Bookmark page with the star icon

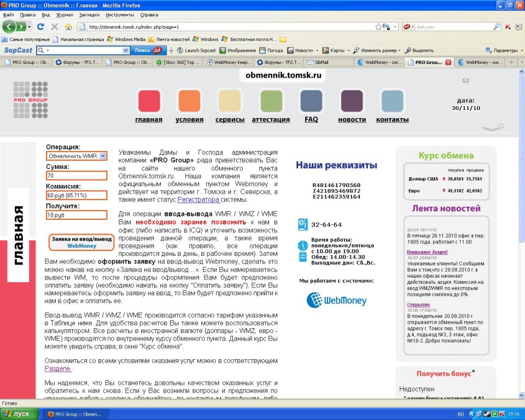[x=378, y=26]
